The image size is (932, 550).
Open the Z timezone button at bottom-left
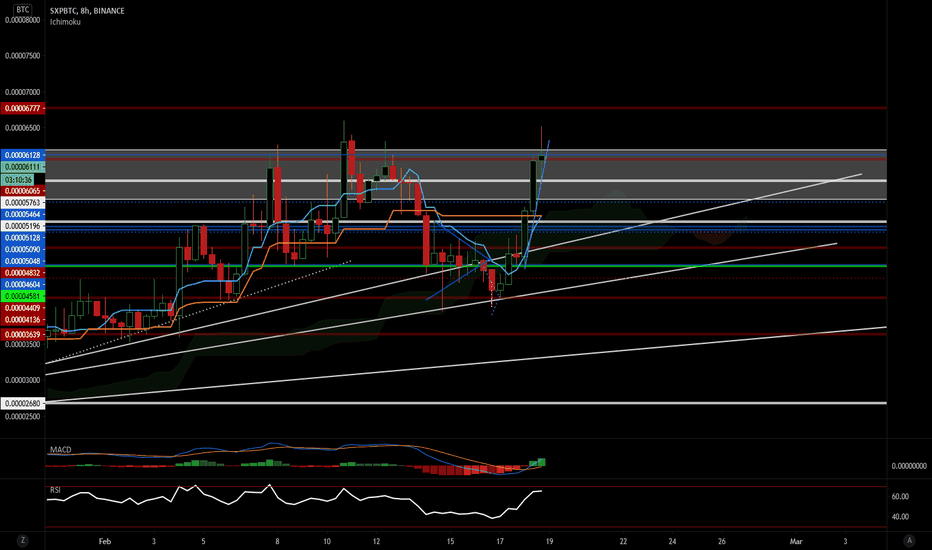[23, 540]
